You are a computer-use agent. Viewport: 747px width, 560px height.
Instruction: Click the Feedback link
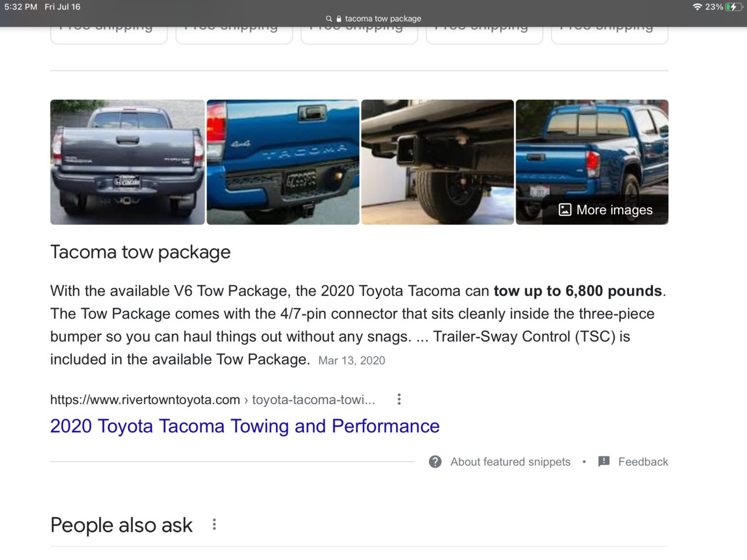point(643,462)
